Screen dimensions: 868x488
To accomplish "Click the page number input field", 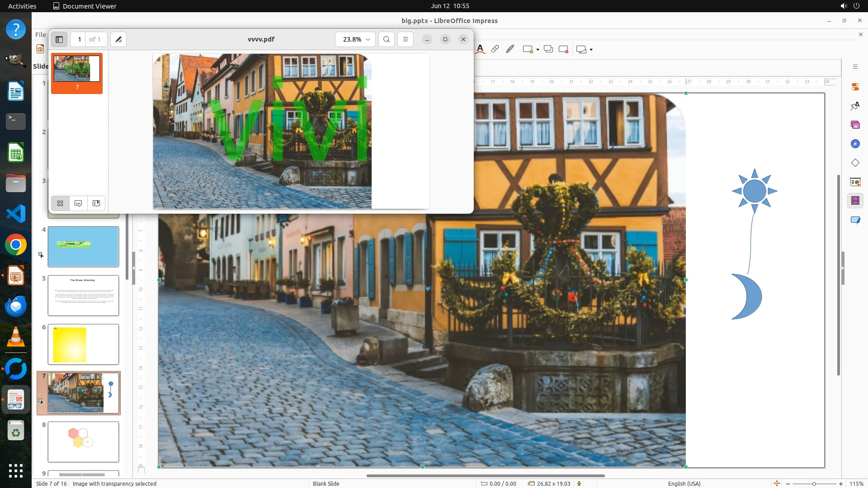I will pyautogui.click(x=79, y=39).
